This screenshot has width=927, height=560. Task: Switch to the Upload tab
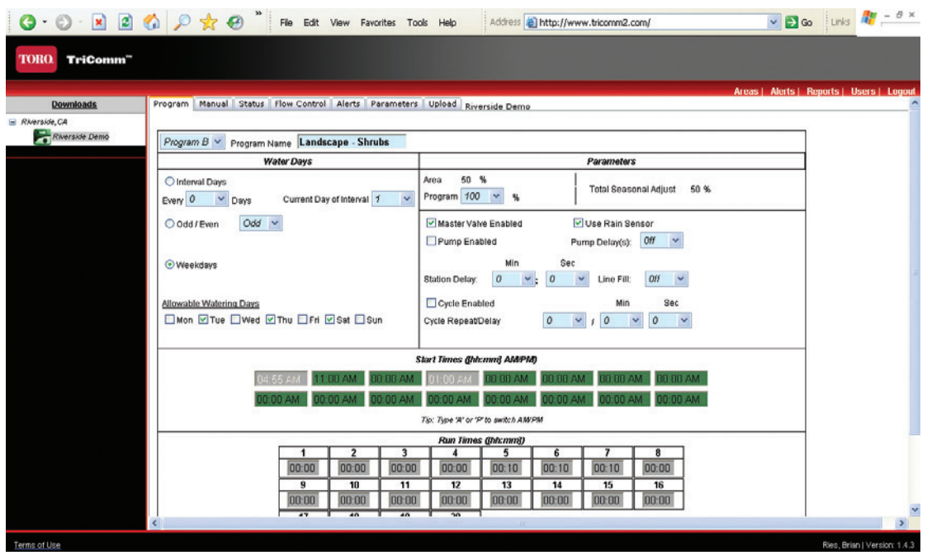click(x=442, y=104)
